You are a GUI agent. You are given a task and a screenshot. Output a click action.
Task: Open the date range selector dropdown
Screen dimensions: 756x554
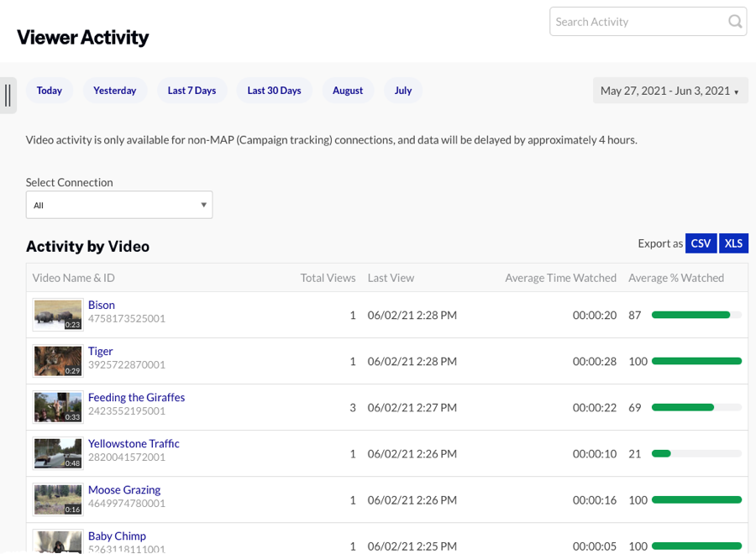tap(669, 90)
